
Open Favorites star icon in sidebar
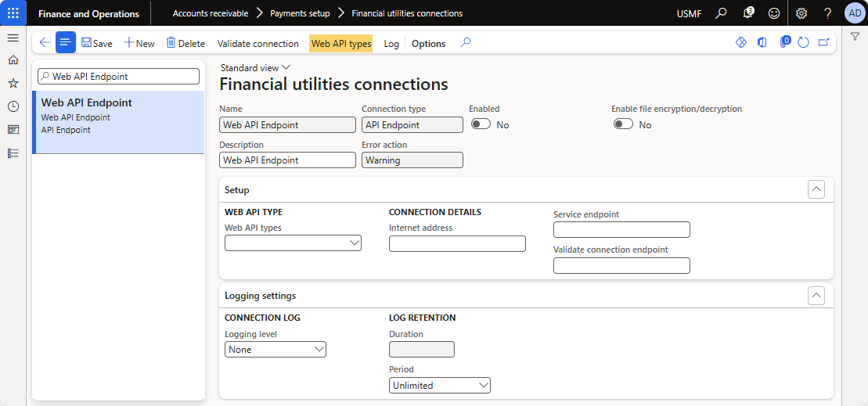click(x=13, y=83)
